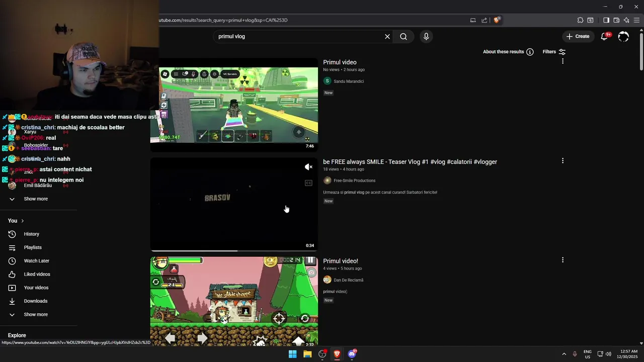Viewport: 644px width, 362px height.
Task: Open Watch Later in the sidebar
Action: point(36,261)
